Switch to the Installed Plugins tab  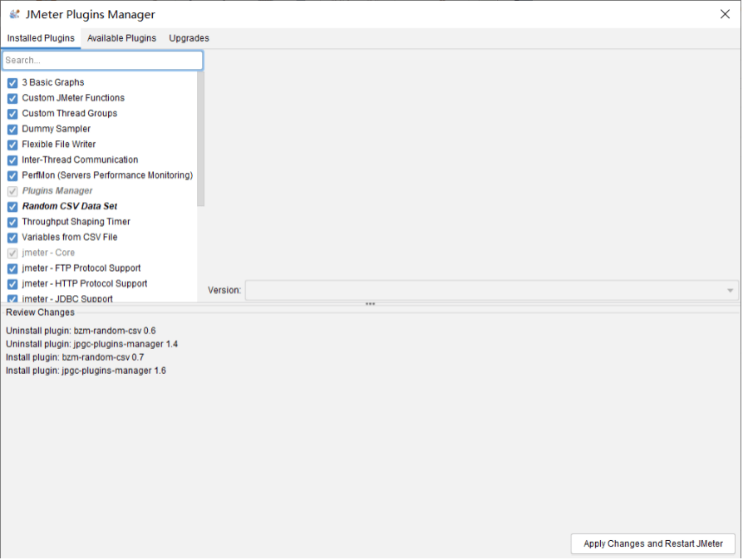tap(41, 38)
